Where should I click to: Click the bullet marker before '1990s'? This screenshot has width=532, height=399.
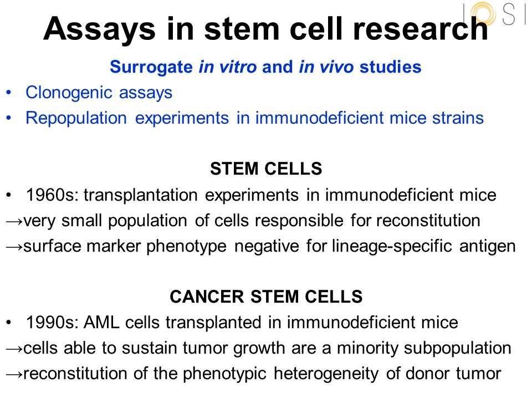tap(9, 323)
